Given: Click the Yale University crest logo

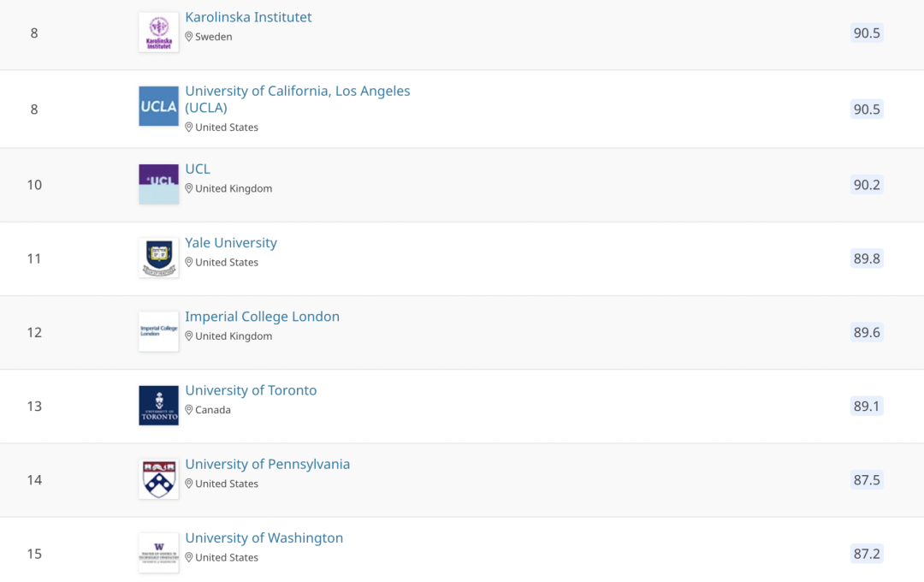Looking at the screenshot, I should 158,258.
